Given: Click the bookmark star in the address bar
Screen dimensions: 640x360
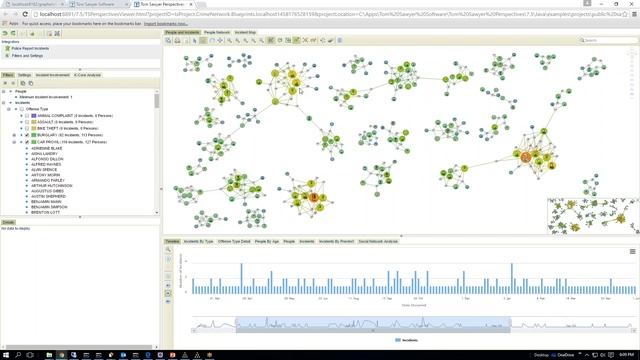Looking at the screenshot, I should (624, 14).
